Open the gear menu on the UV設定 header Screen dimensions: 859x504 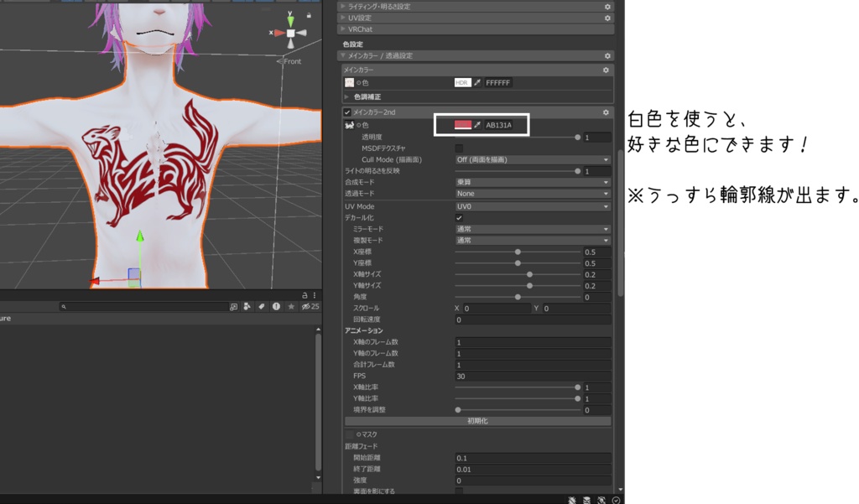click(606, 18)
